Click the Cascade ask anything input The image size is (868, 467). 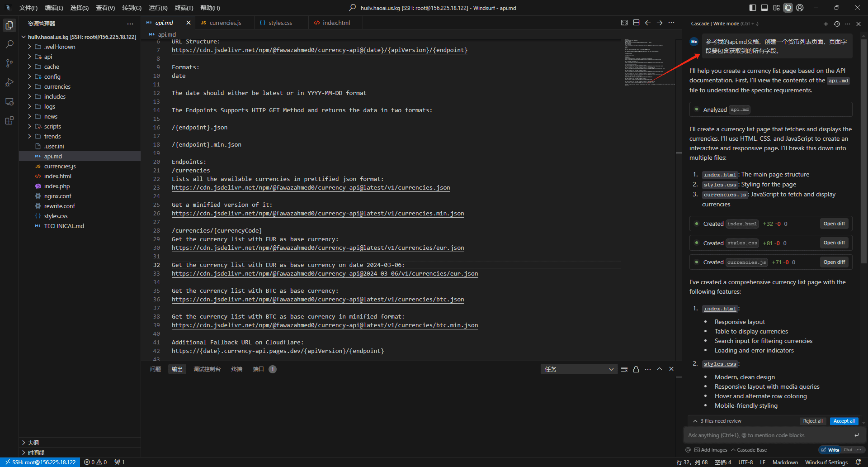[769, 435]
